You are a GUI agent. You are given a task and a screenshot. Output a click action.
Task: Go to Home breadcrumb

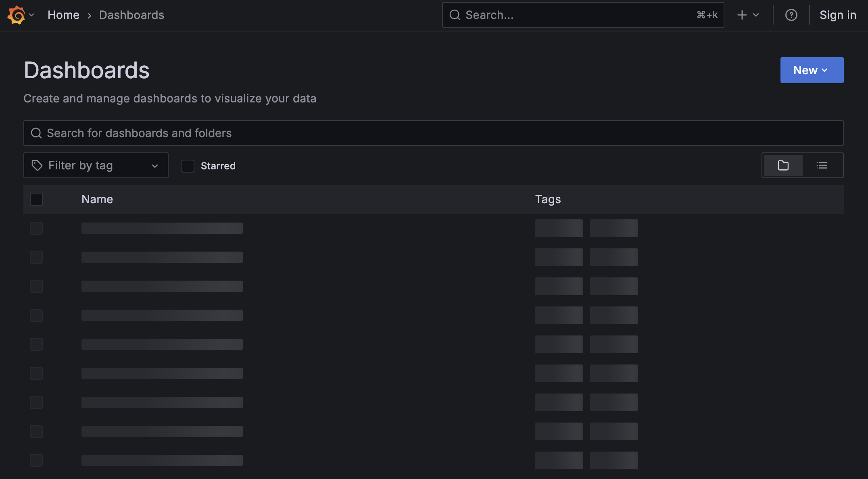(63, 15)
